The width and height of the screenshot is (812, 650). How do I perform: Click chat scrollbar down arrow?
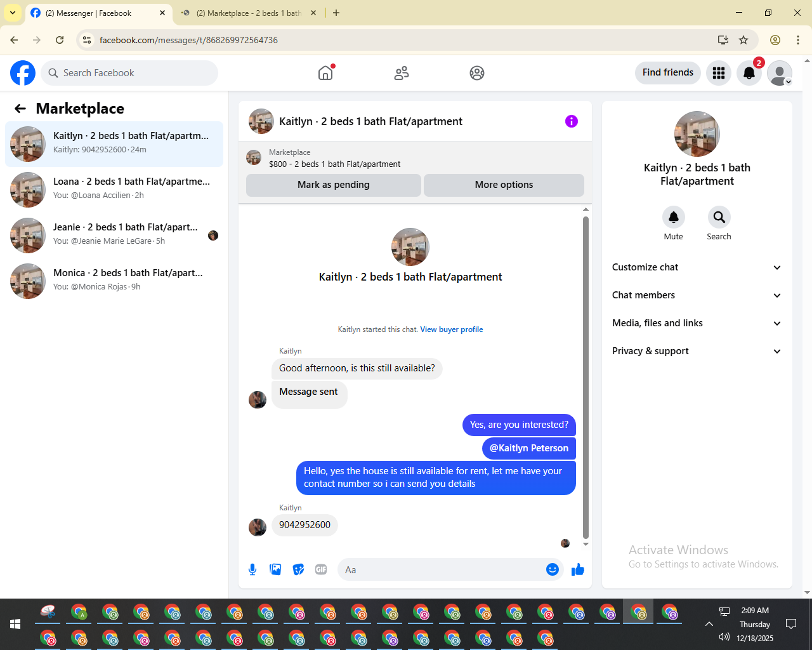point(586,544)
